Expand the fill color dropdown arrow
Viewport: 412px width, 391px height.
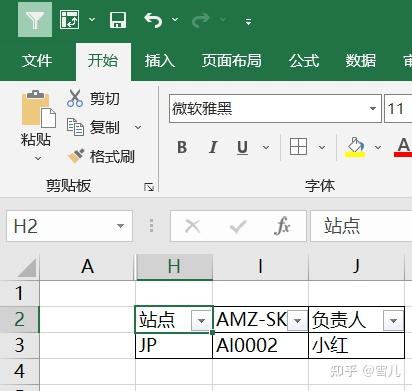click(378, 147)
